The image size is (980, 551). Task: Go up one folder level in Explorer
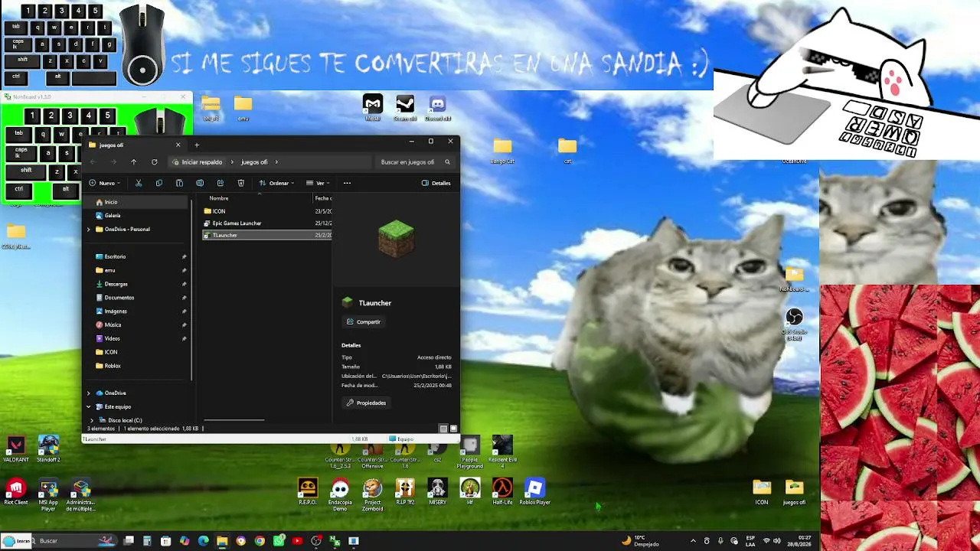(133, 162)
